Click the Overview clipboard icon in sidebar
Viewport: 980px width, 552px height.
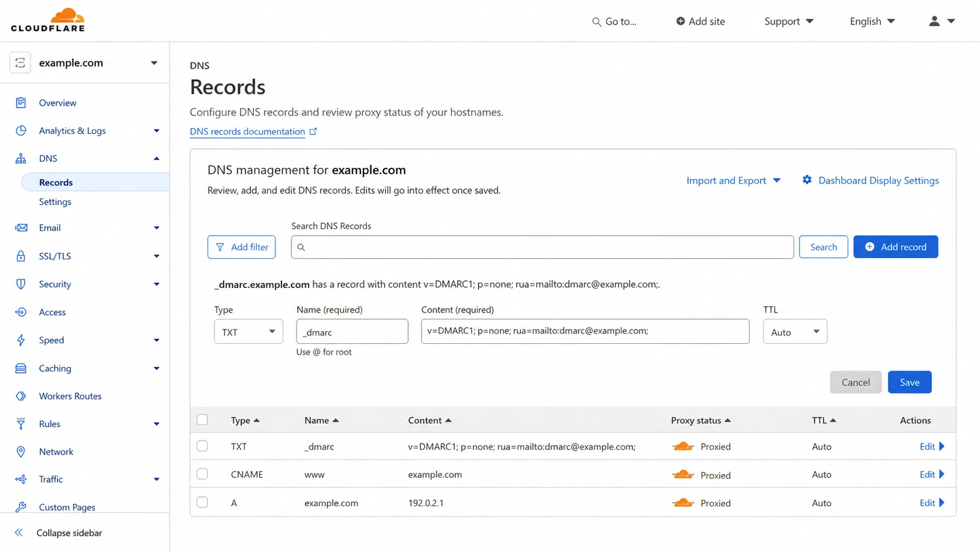(21, 103)
